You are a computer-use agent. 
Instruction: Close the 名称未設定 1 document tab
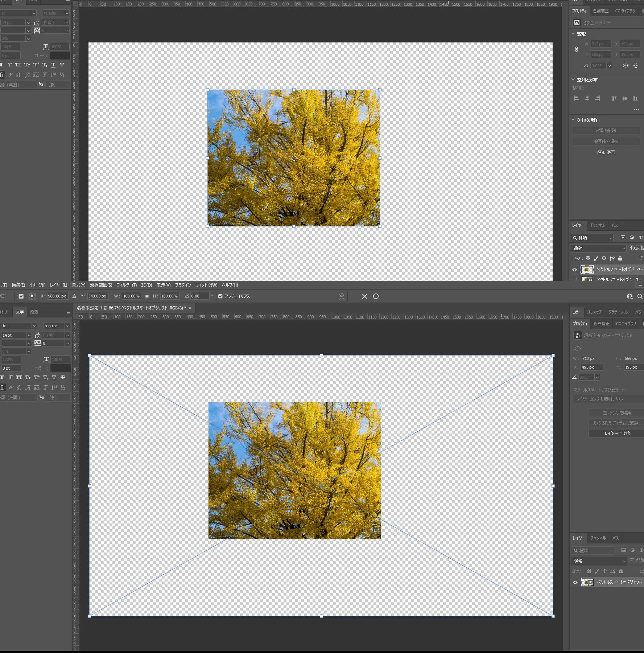coord(190,308)
